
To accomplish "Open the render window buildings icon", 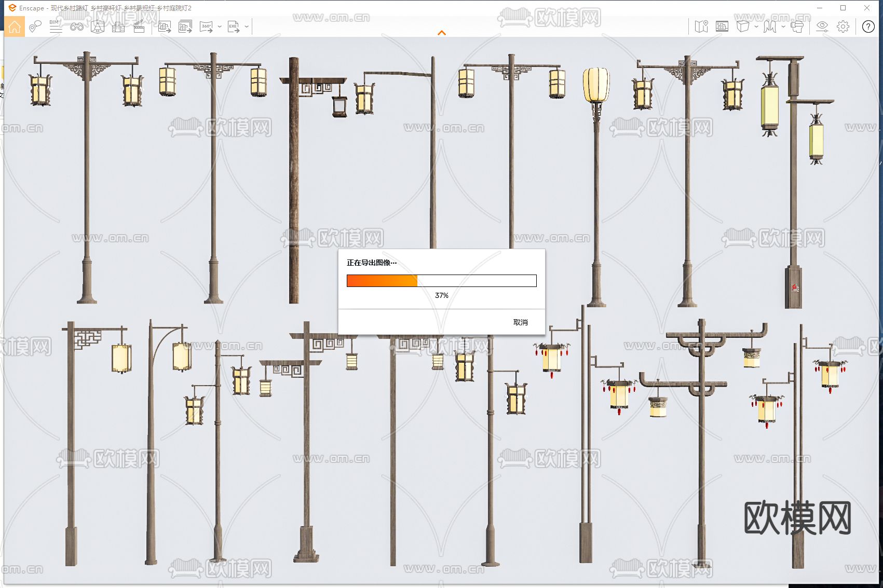I will click(x=722, y=26).
